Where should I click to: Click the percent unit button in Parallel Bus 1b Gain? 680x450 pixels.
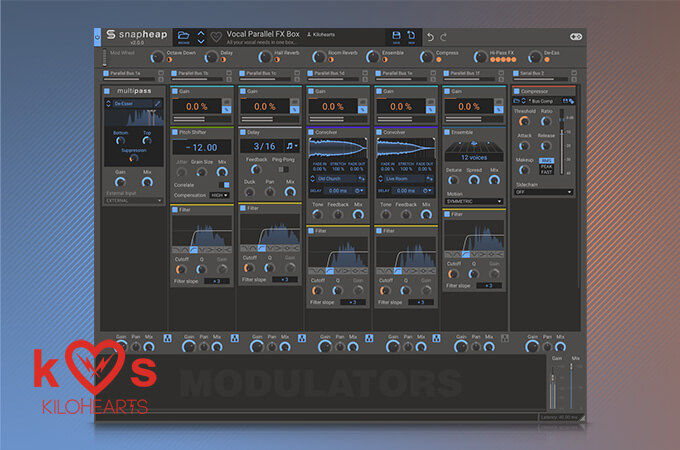coord(226,110)
